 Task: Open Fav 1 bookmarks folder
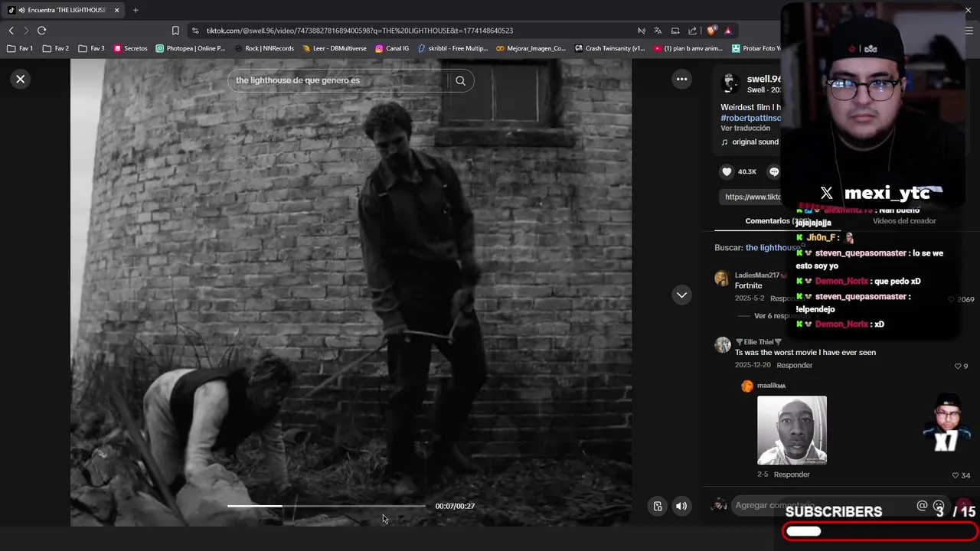point(21,48)
